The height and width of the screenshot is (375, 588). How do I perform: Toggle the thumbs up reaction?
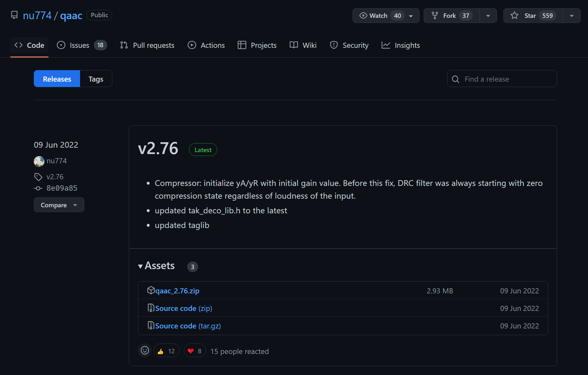(167, 351)
